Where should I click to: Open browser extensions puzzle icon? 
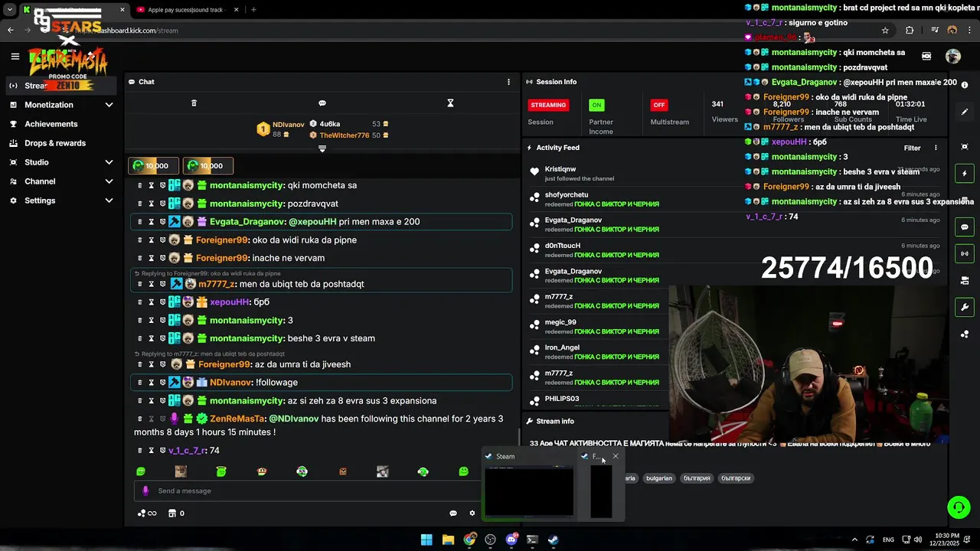(910, 31)
